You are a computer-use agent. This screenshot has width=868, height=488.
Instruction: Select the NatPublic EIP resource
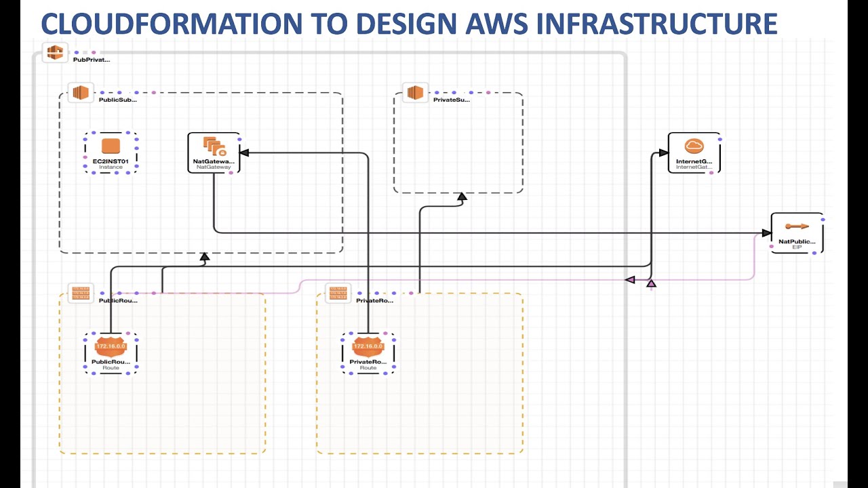[x=797, y=233]
